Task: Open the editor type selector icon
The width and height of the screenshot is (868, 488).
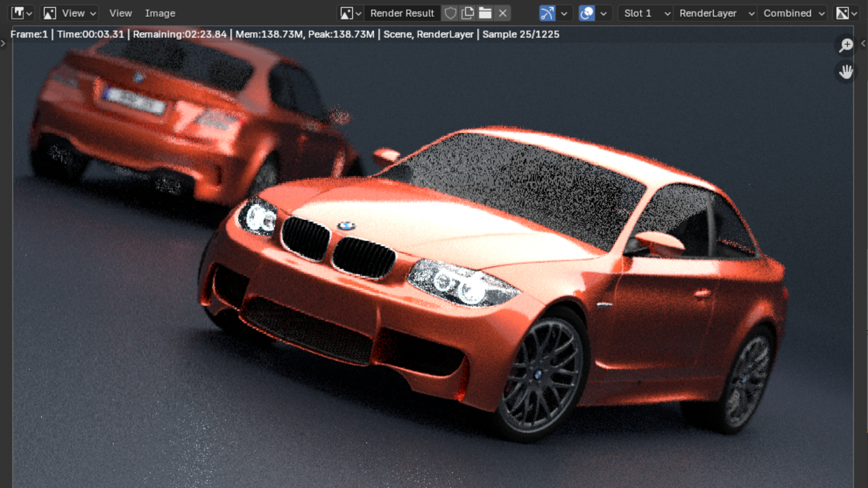Action: tap(21, 14)
